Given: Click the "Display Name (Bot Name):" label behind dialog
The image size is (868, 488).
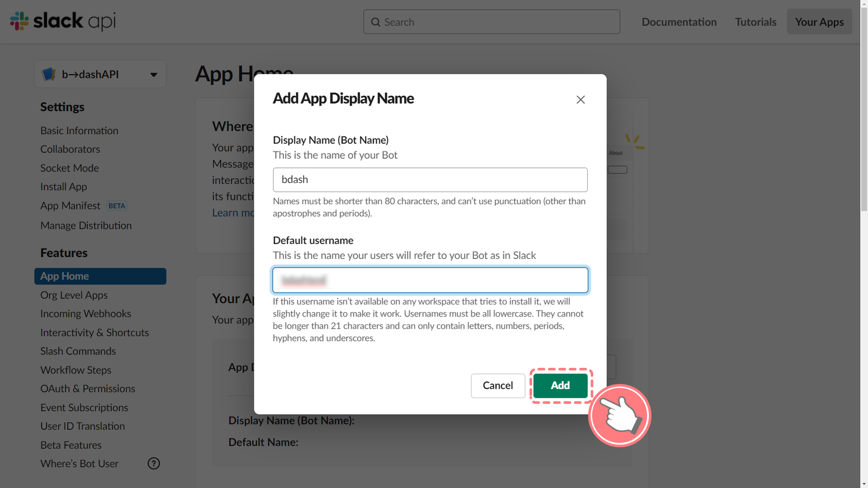Looking at the screenshot, I should [x=291, y=421].
